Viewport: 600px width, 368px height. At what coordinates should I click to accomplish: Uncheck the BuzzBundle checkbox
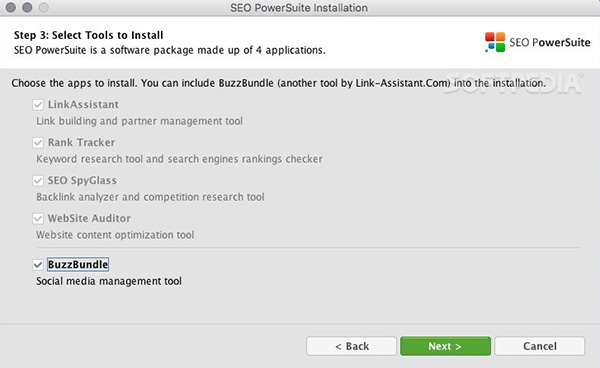(38, 264)
